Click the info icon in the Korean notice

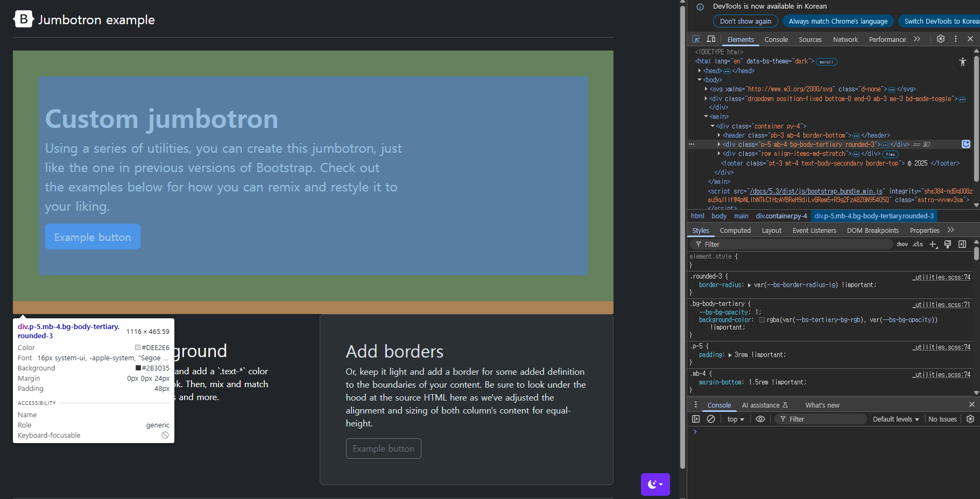pyautogui.click(x=700, y=7)
